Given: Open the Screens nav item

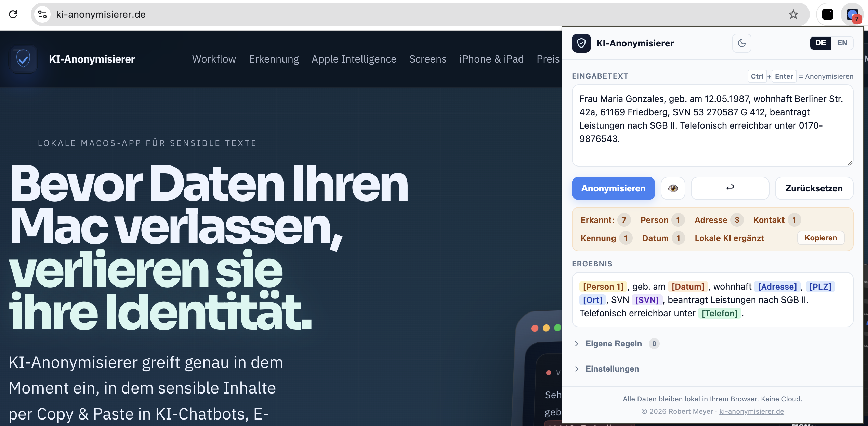Looking at the screenshot, I should 428,59.
